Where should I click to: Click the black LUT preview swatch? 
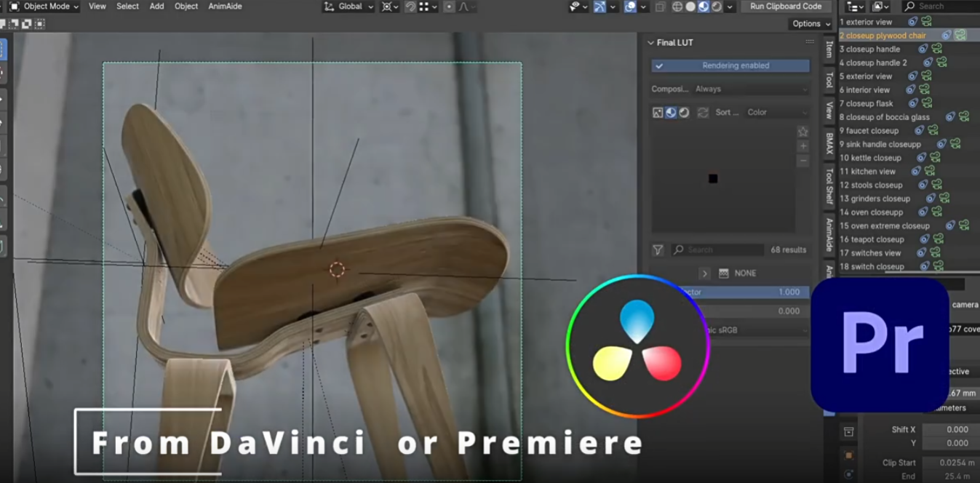[713, 179]
